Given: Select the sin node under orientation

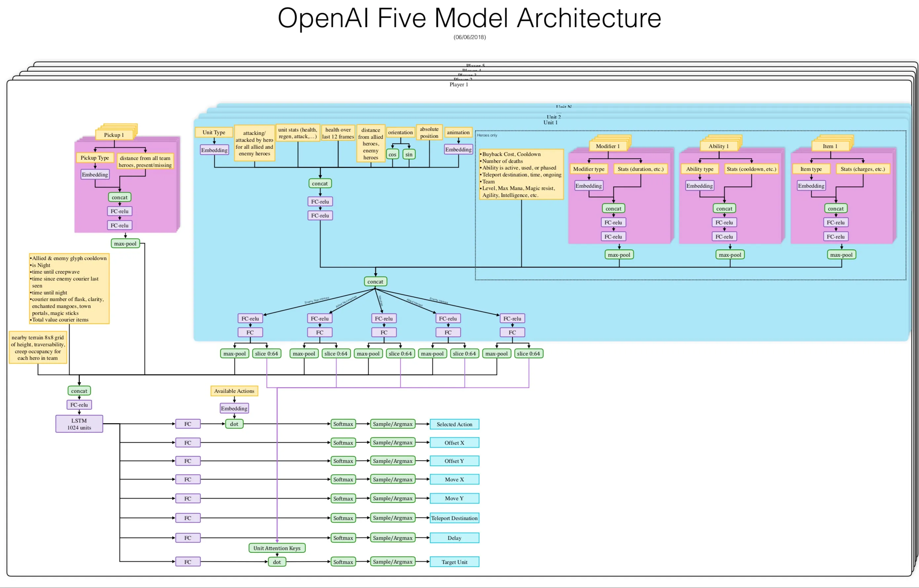Looking at the screenshot, I should [x=408, y=154].
